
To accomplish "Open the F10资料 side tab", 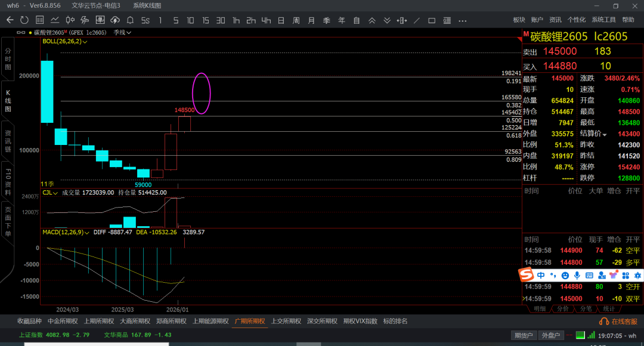I will [x=8, y=182].
